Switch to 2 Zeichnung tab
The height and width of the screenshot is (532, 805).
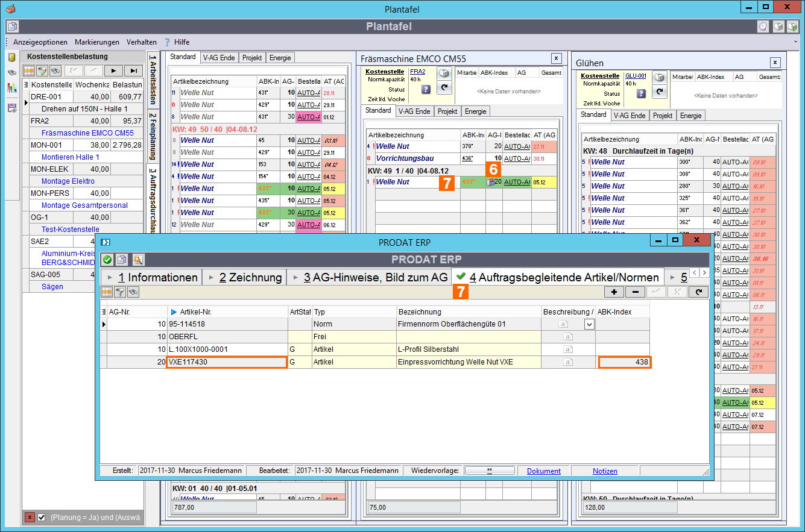[244, 277]
